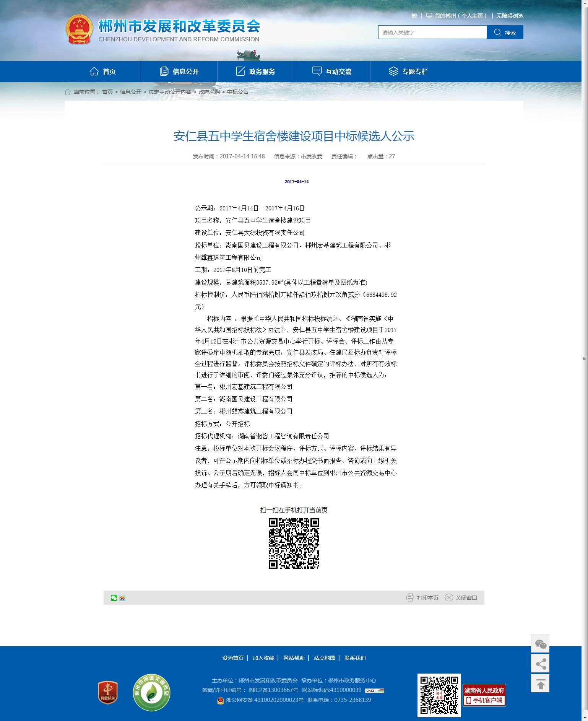Click back-to-top arrow sidebar icon
This screenshot has width=588, height=721.
[x=540, y=683]
